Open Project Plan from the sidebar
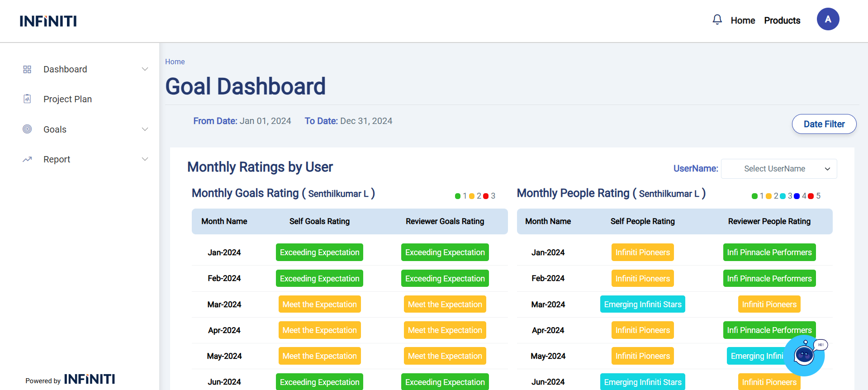Viewport: 868px width, 390px height. 67,99
